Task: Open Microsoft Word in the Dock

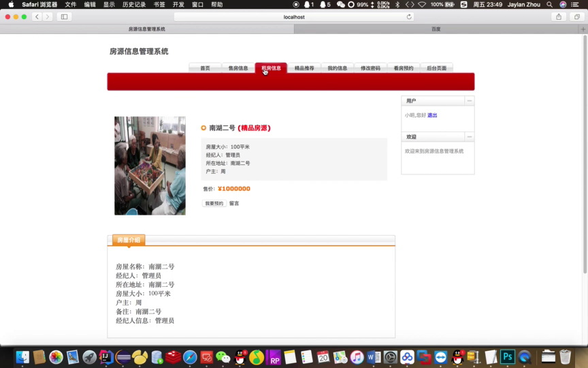Action: coord(374,356)
